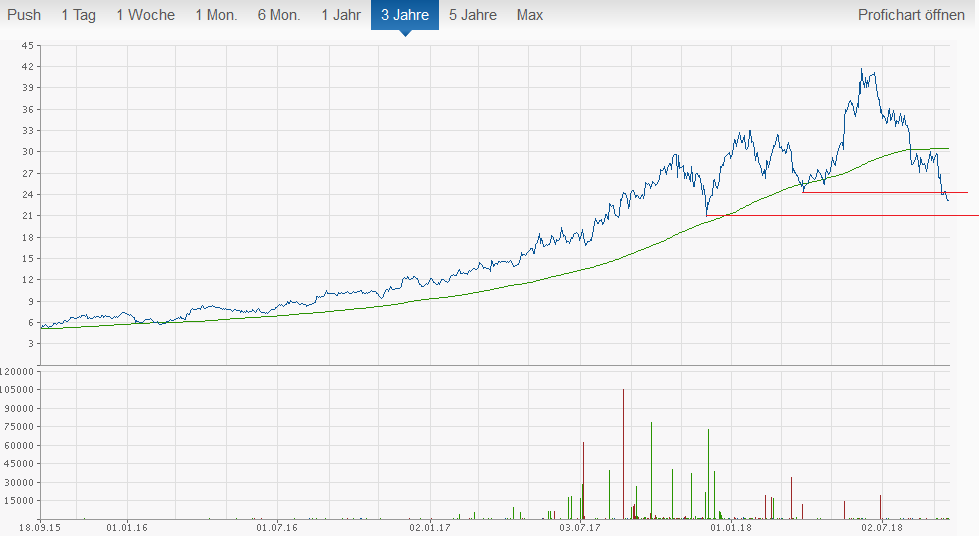Switch chart to 1 Tag view
The height and width of the screenshot is (536, 979).
[x=79, y=15]
